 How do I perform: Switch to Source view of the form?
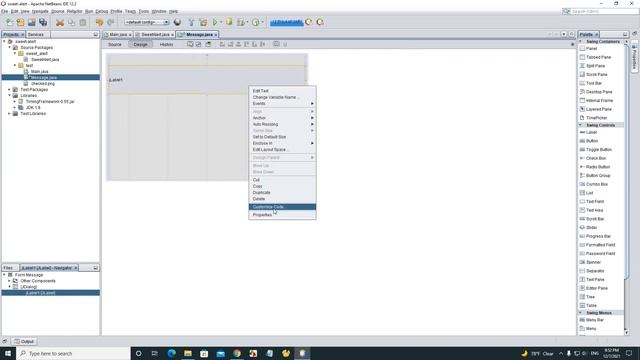115,44
